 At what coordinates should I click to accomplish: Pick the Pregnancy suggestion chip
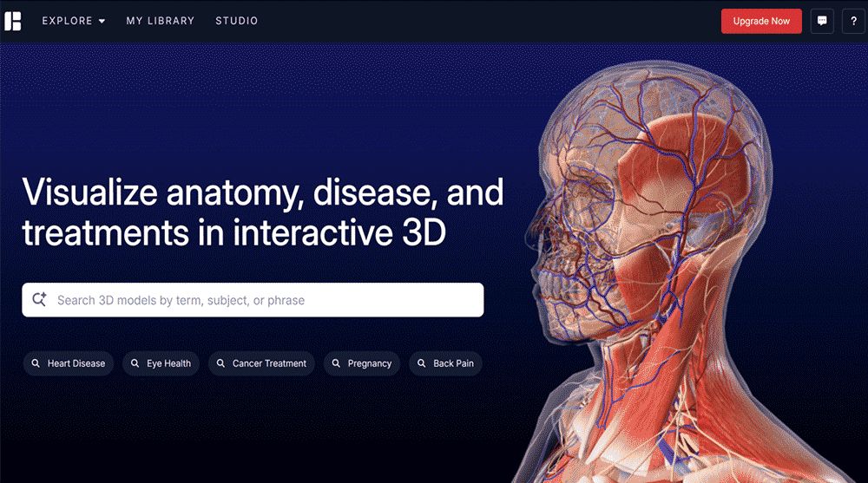(x=361, y=363)
